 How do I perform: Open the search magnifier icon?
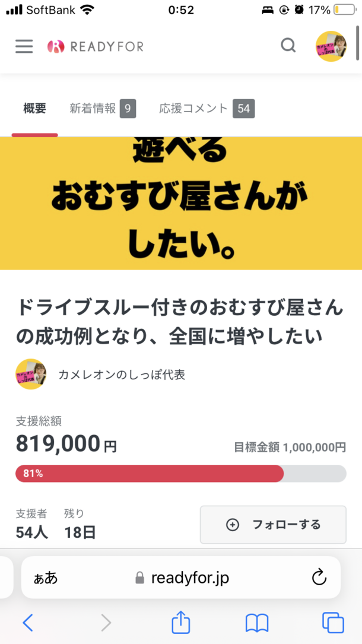coord(288,46)
